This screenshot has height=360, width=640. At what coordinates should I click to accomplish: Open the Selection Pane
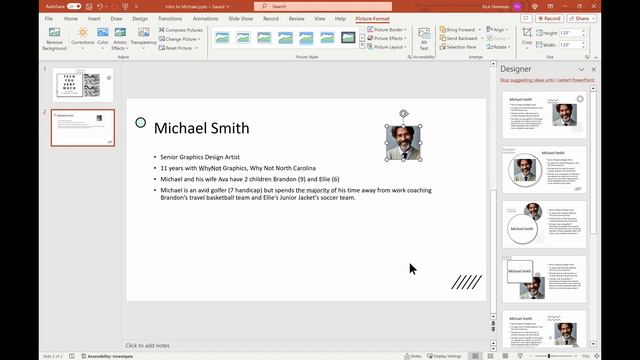tap(458, 47)
